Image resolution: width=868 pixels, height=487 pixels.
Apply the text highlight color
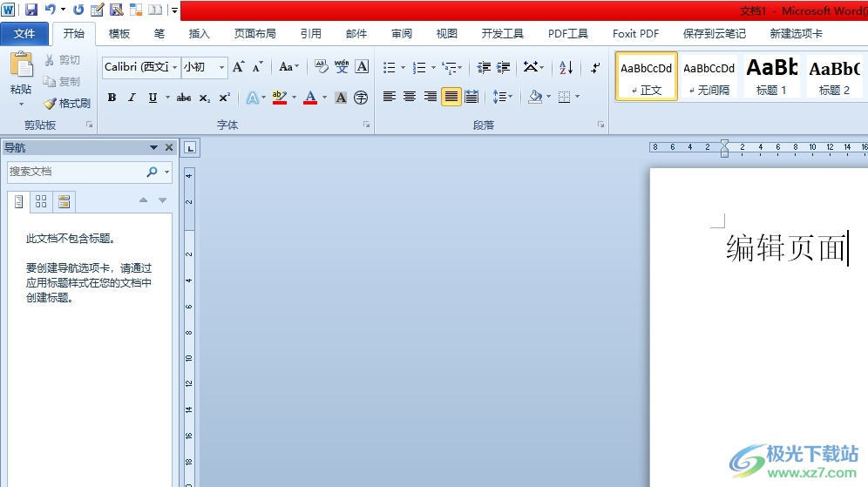click(280, 98)
